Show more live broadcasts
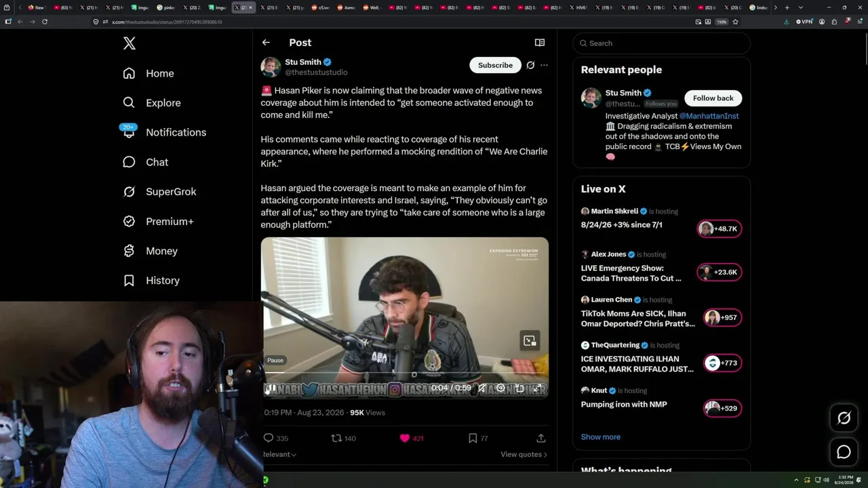This screenshot has width=868, height=488. pos(601,437)
